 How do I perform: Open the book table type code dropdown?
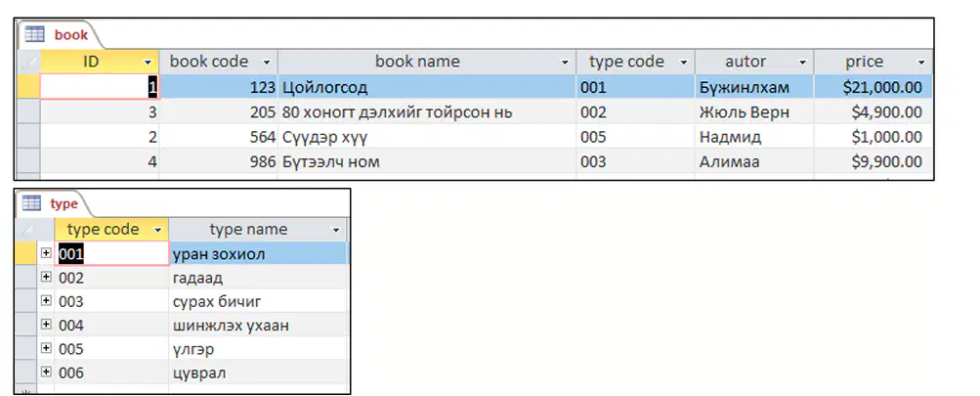click(684, 63)
